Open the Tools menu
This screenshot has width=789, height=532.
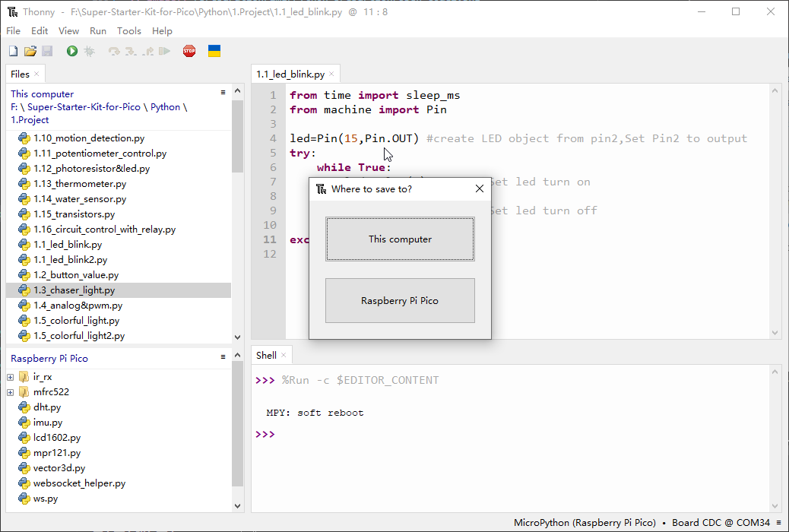128,30
